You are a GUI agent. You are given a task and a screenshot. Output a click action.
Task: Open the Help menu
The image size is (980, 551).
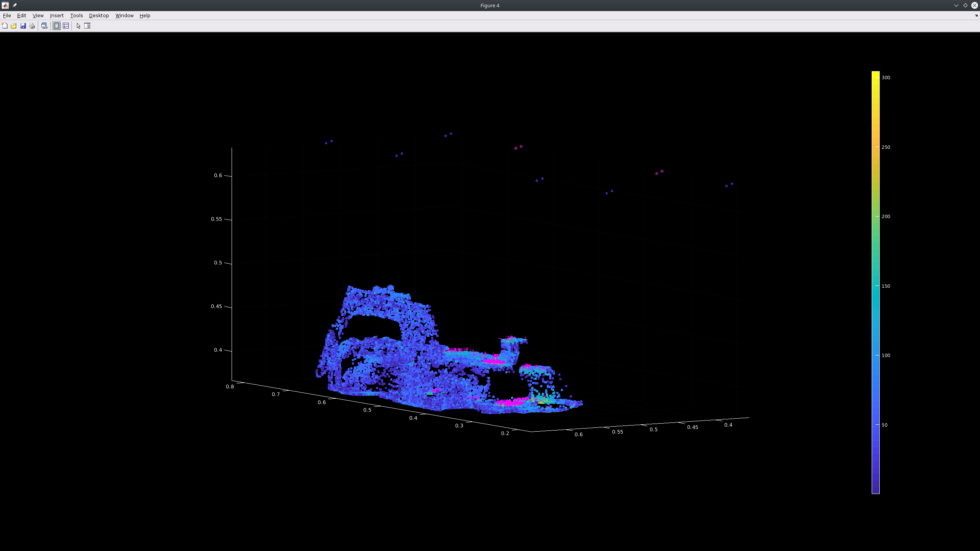click(145, 15)
